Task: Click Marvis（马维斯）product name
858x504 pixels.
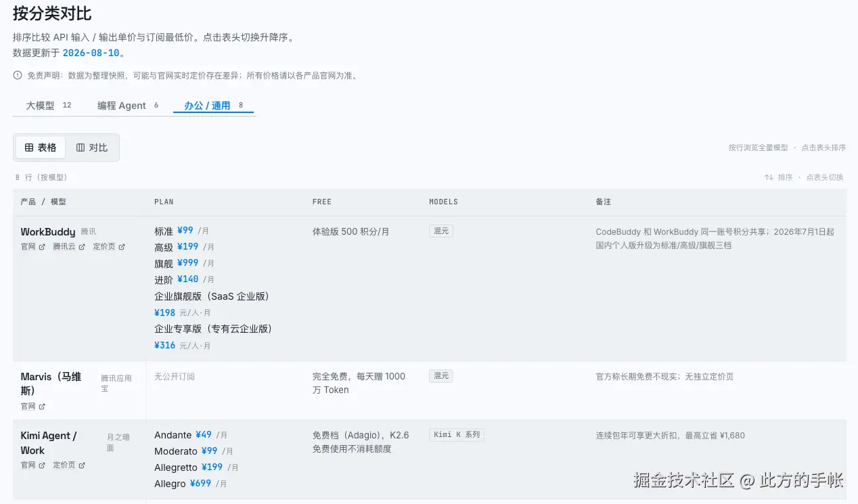Action: (x=51, y=384)
